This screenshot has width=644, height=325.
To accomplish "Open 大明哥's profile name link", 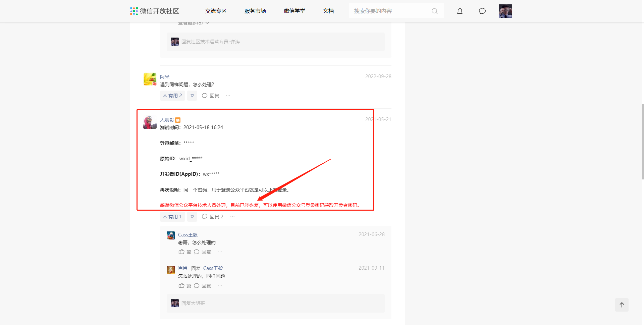I will [167, 120].
